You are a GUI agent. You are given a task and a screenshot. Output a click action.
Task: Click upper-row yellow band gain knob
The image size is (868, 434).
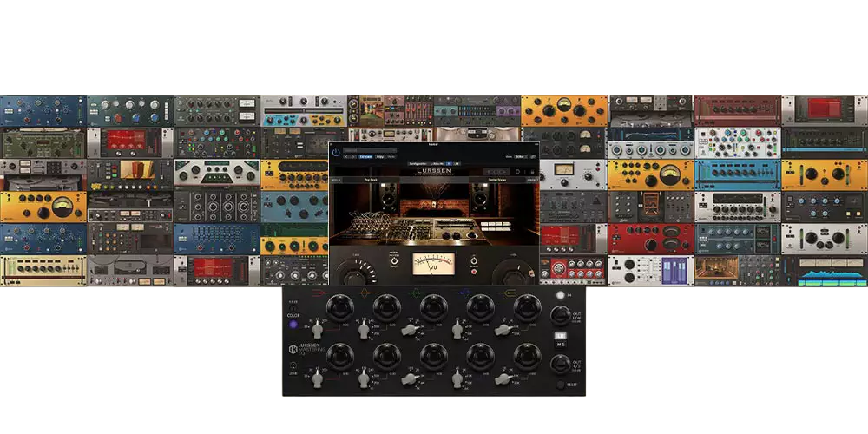[x=528, y=308]
